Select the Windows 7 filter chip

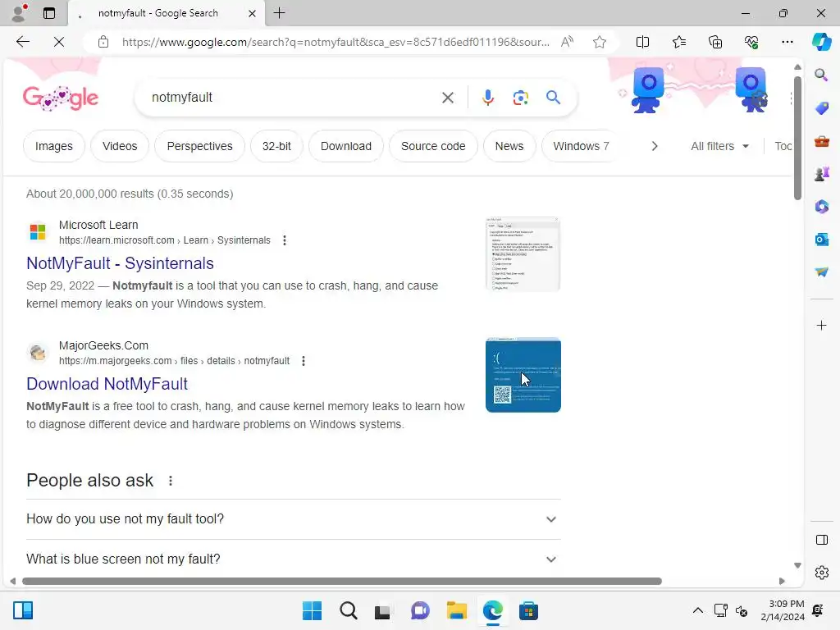click(x=581, y=146)
